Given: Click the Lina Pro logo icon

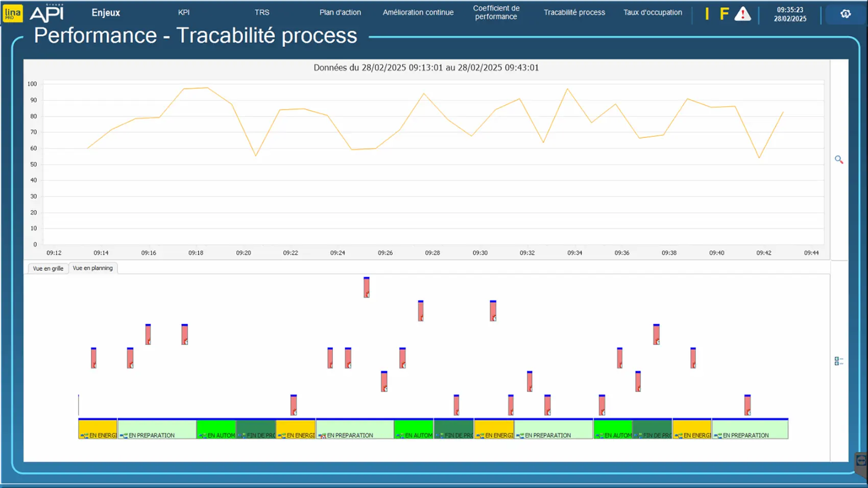Looking at the screenshot, I should pyautogui.click(x=12, y=13).
